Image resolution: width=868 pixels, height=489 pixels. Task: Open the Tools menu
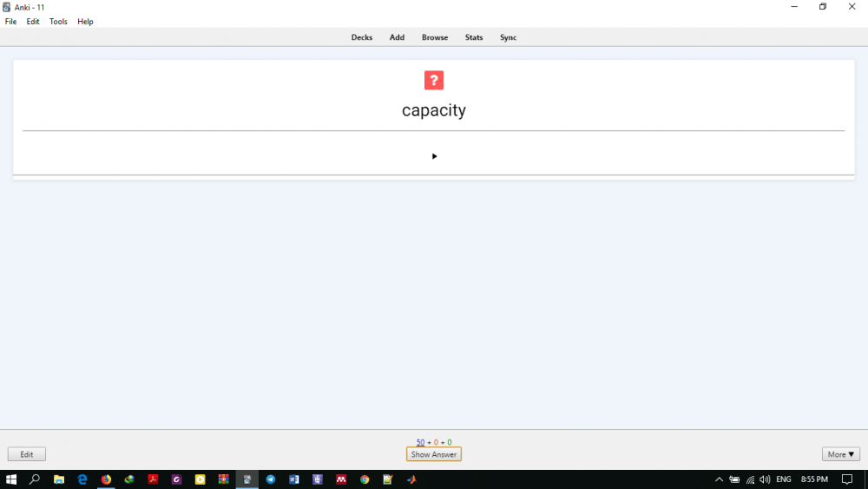[x=58, y=22]
